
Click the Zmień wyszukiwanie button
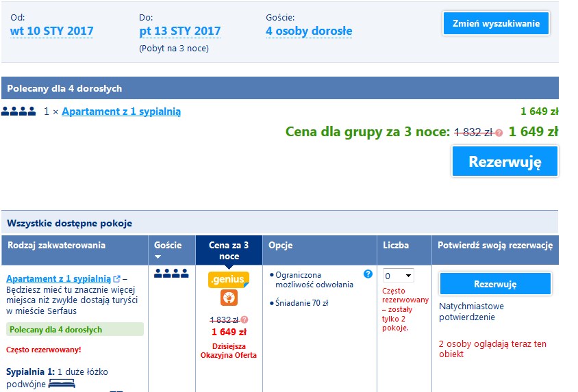pos(496,23)
